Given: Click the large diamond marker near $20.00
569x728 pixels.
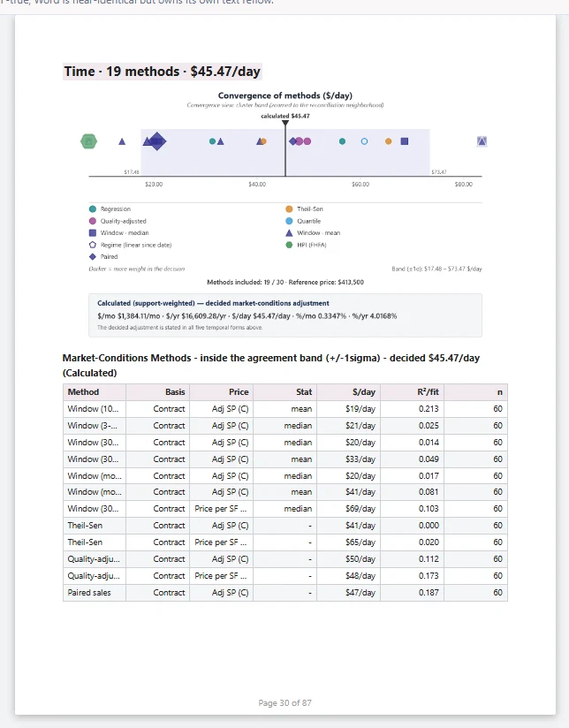Looking at the screenshot, I should pyautogui.click(x=157, y=141).
